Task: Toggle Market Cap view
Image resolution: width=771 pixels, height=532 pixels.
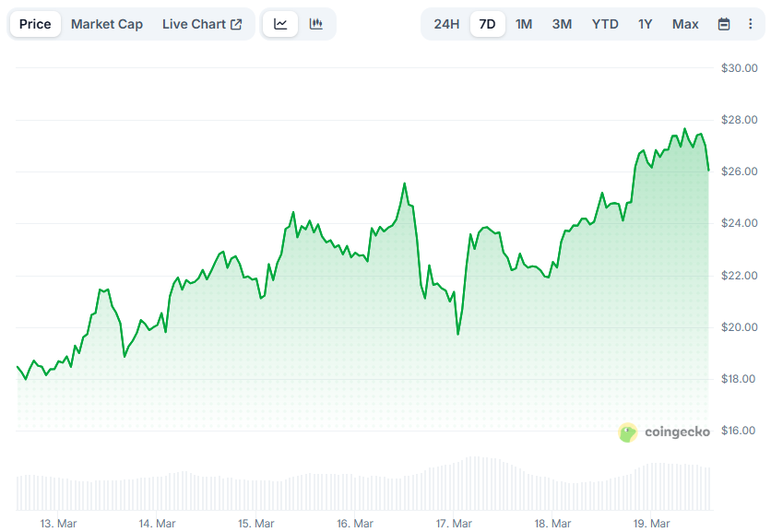Action: coord(107,24)
